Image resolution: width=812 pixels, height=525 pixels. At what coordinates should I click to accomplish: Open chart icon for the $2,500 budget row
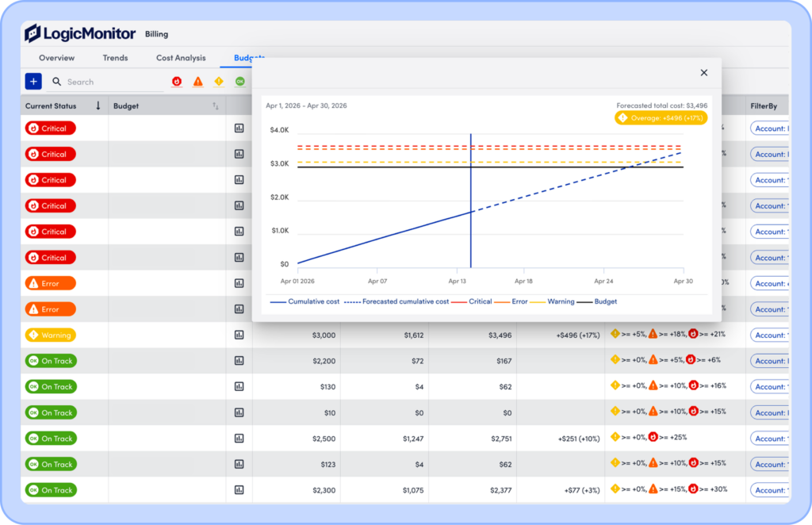pos(239,439)
